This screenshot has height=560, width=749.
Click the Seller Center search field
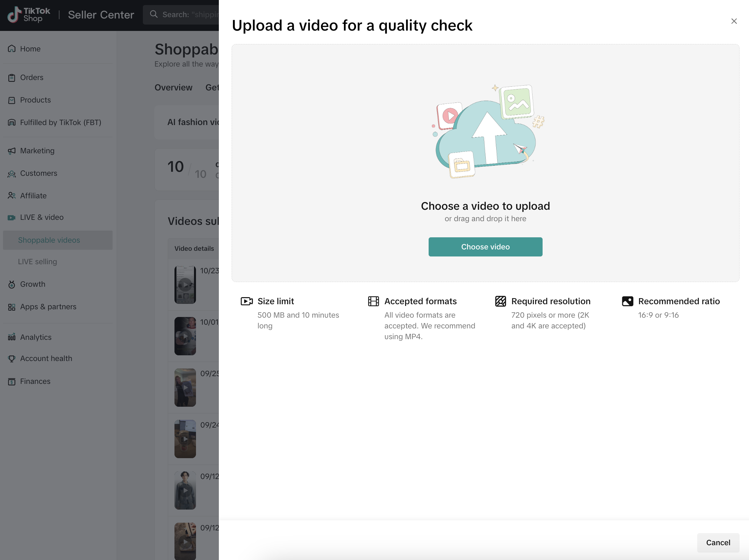(x=190, y=14)
